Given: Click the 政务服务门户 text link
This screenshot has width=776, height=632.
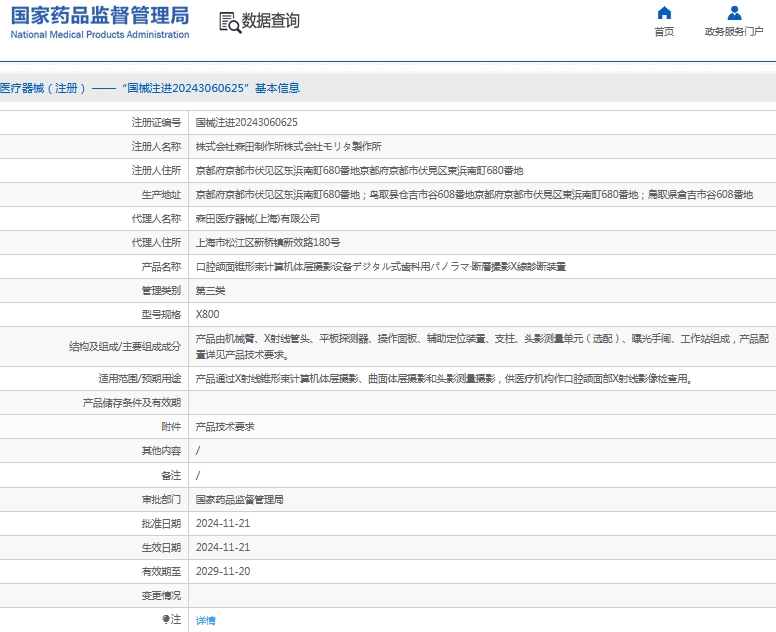Looking at the screenshot, I should (x=734, y=32).
